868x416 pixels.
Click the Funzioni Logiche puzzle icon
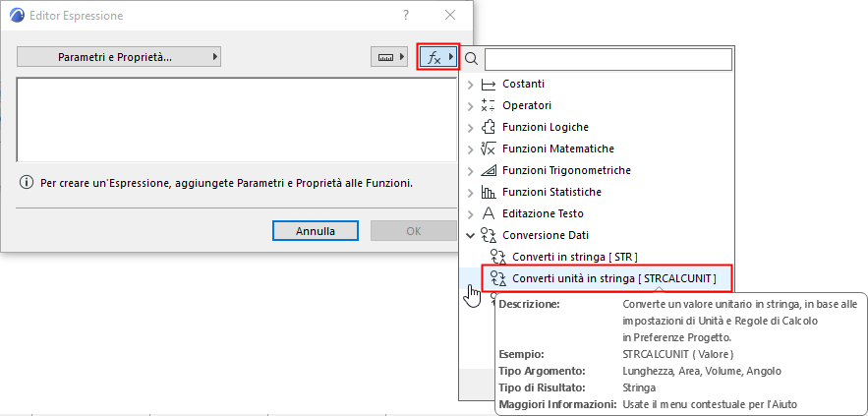click(x=489, y=127)
